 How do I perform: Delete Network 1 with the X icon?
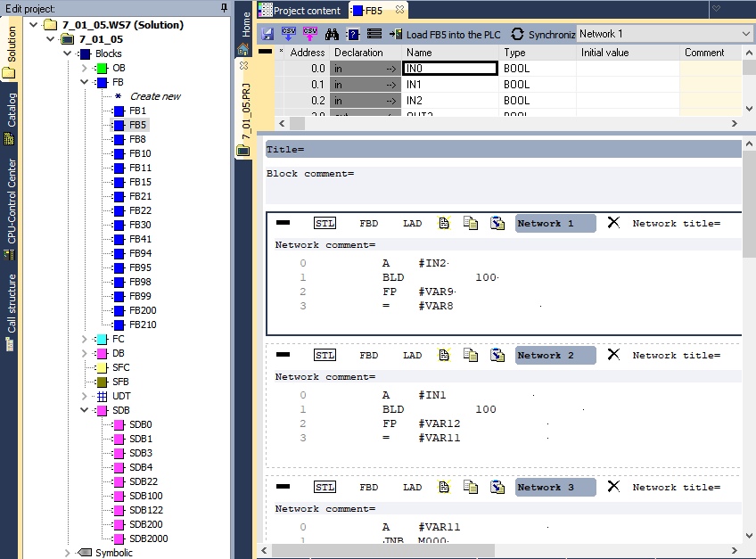613,222
